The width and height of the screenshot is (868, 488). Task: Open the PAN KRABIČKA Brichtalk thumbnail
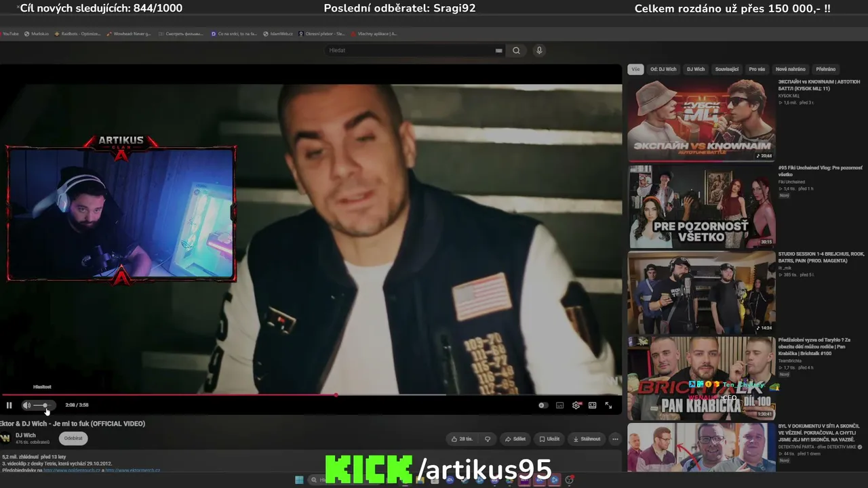point(701,378)
